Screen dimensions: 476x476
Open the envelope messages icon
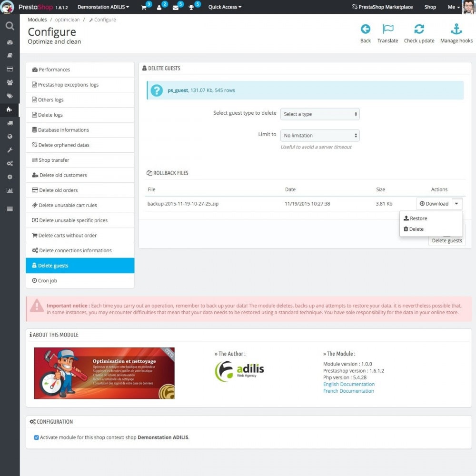click(176, 7)
